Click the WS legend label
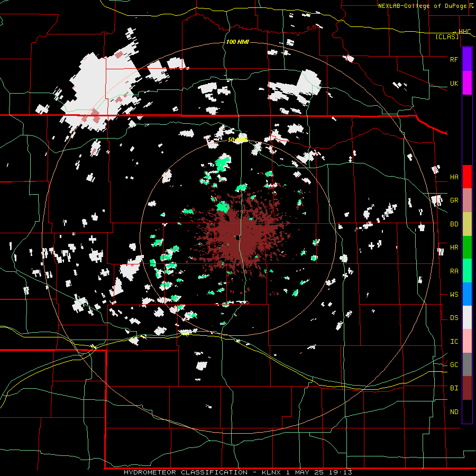The width and height of the screenshot is (476, 476). 454,295
